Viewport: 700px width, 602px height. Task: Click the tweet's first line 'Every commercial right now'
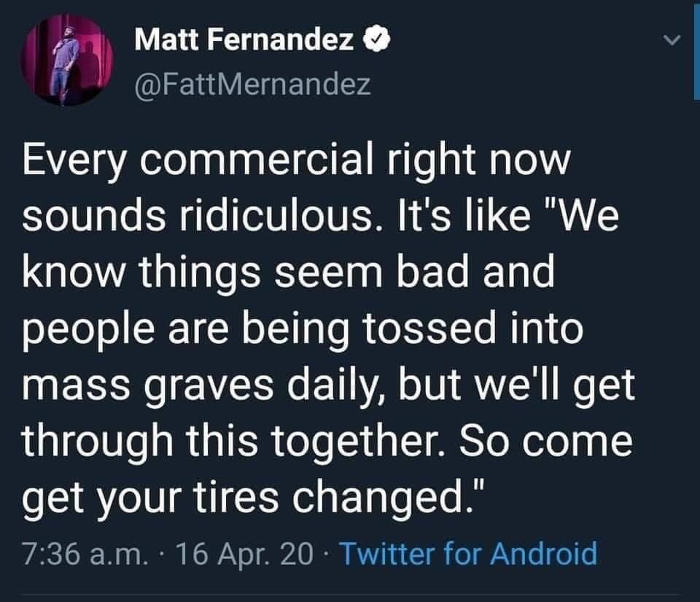297,160
